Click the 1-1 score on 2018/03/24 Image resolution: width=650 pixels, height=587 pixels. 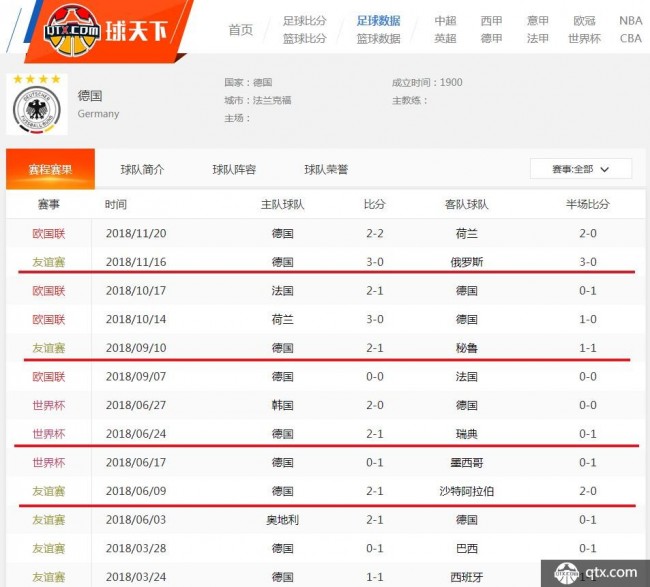coord(375,577)
